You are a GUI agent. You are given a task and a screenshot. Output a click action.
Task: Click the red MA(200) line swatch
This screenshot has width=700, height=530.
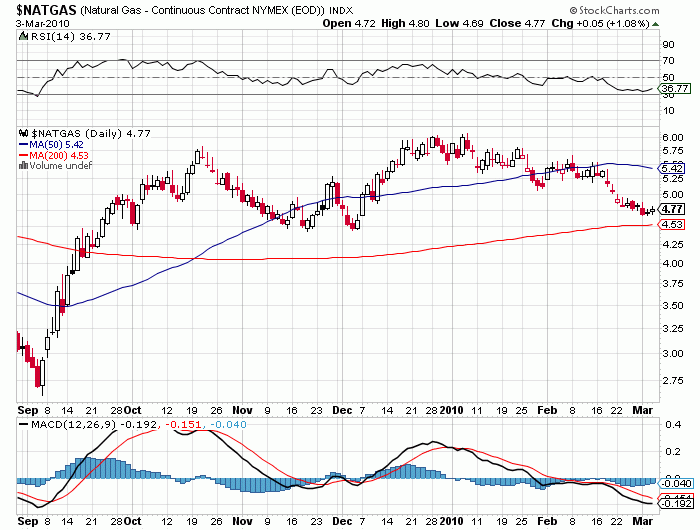[24, 155]
